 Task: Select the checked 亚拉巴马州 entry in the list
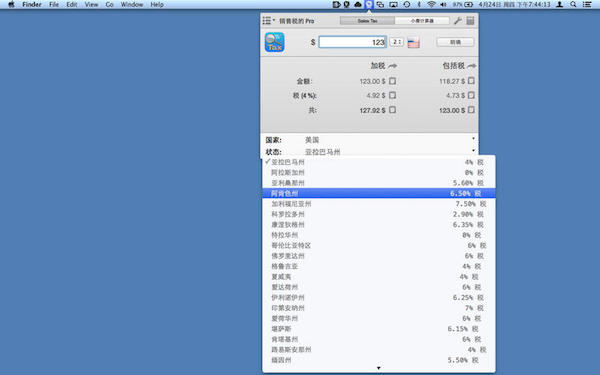[x=379, y=162]
